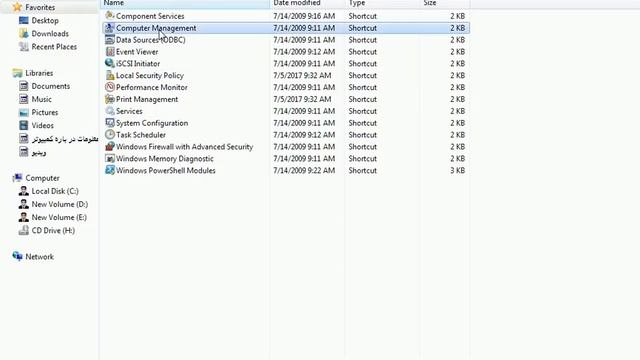
Task: Click the Libraries folder icon
Action: point(17,73)
